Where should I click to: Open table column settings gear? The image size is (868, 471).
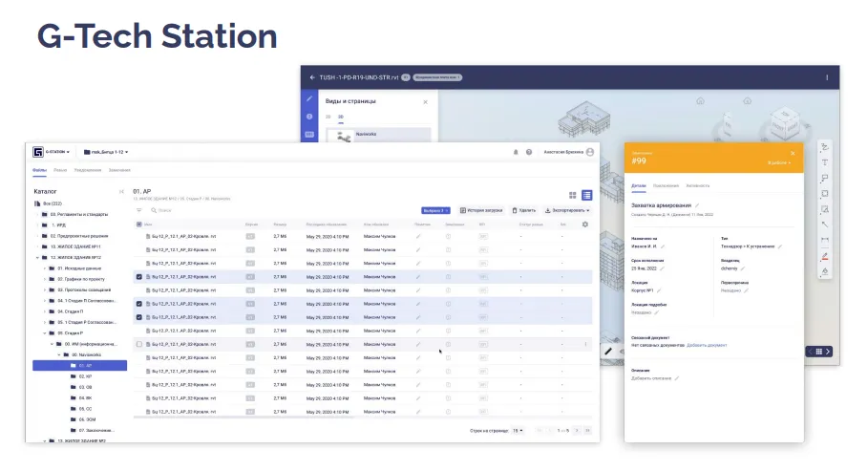(584, 225)
